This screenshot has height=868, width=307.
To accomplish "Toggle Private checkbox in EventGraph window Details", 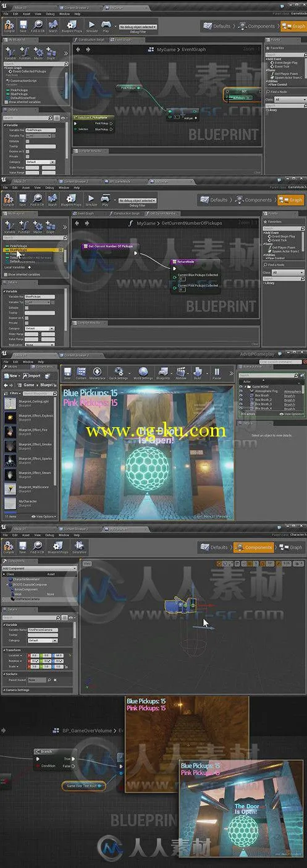I will coord(28,156).
